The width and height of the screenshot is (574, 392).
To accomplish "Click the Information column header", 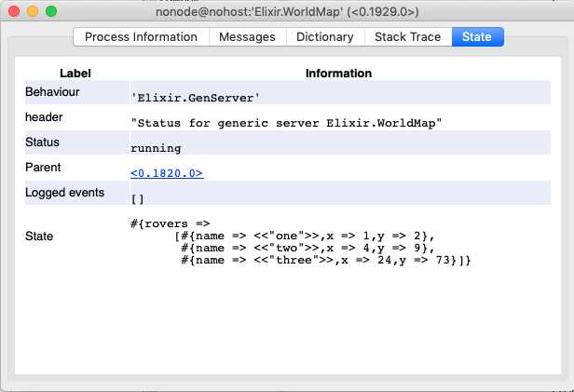I will click(338, 74).
